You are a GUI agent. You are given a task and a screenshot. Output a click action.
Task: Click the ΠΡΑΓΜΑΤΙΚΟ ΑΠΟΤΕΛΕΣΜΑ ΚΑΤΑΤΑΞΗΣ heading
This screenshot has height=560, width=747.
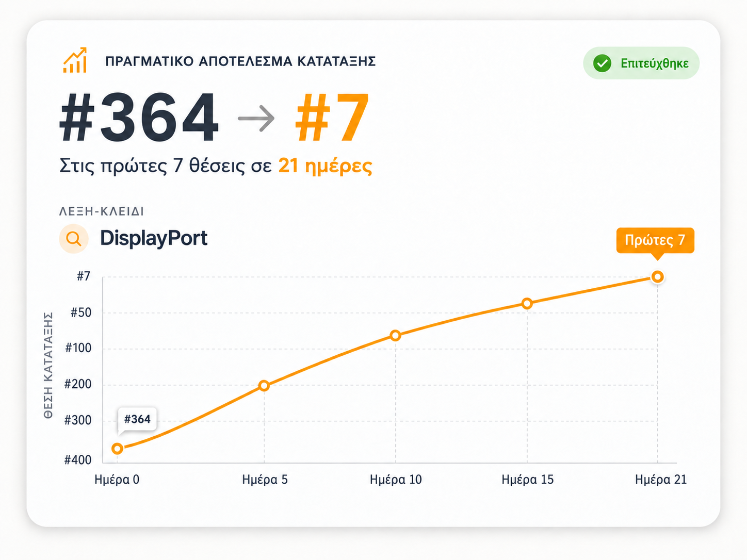(x=240, y=61)
